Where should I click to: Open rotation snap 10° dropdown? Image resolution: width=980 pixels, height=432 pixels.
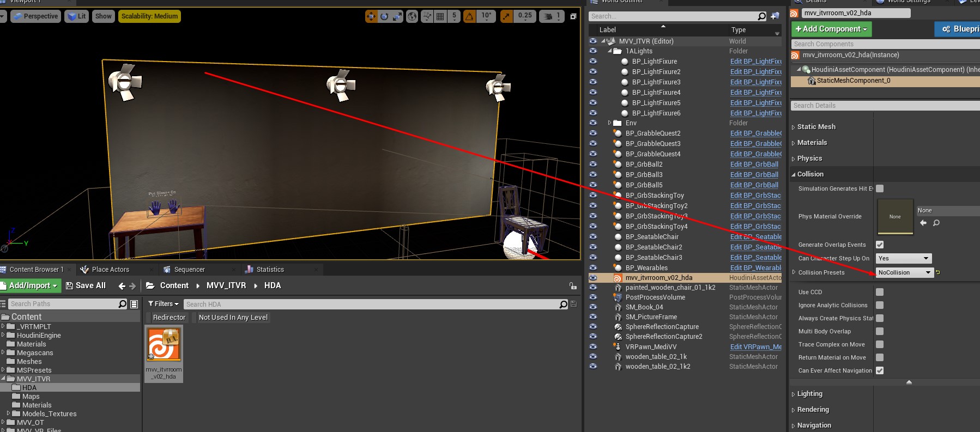[x=486, y=16]
